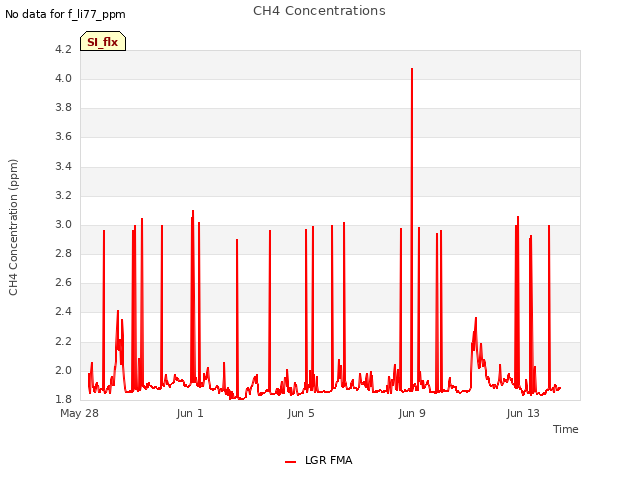Click the CH4 Concentration (ppm) axis label
The image size is (640, 480).
click(x=13, y=227)
